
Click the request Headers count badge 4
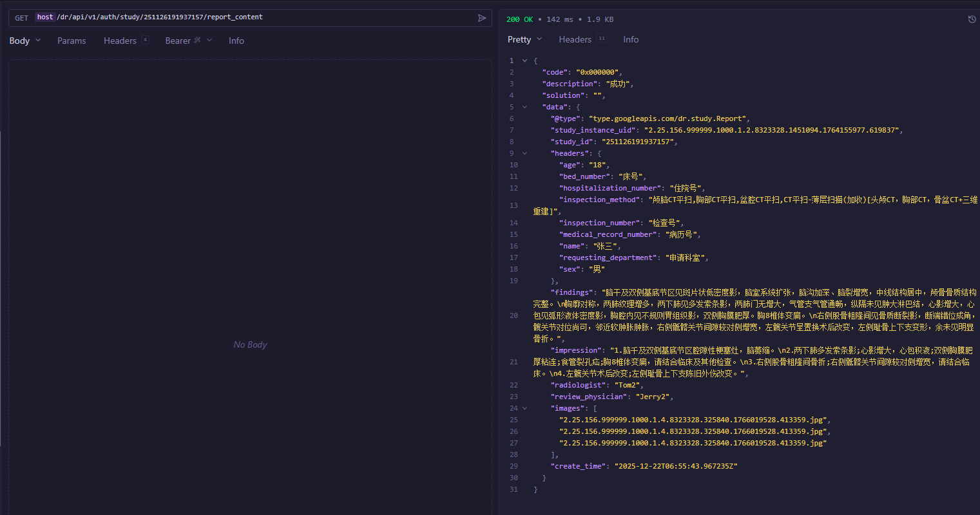point(145,40)
